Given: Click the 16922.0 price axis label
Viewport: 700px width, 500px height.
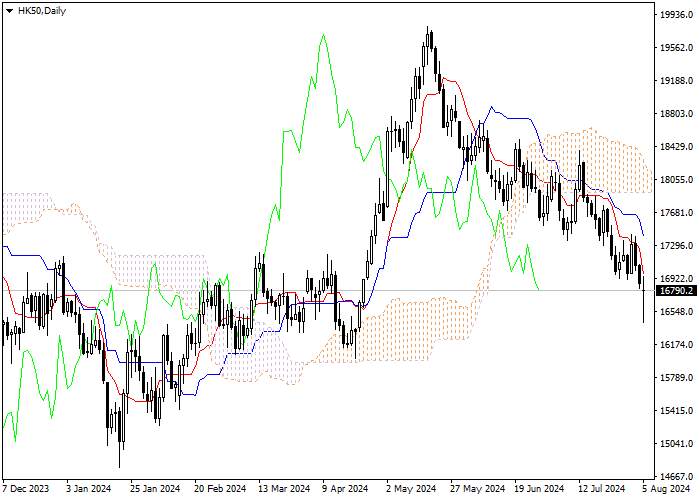Looking at the screenshot, I should pyautogui.click(x=676, y=279).
